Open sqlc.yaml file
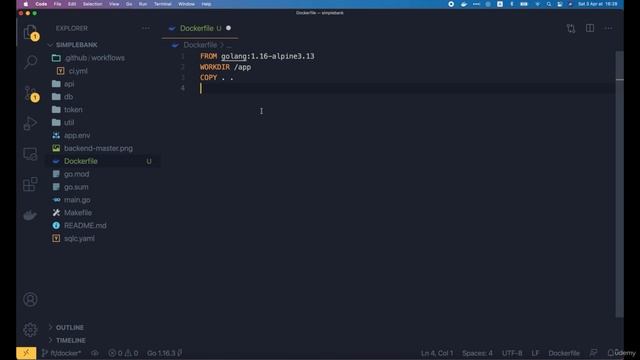Viewport: 640px width, 360px height. pyautogui.click(x=79, y=238)
